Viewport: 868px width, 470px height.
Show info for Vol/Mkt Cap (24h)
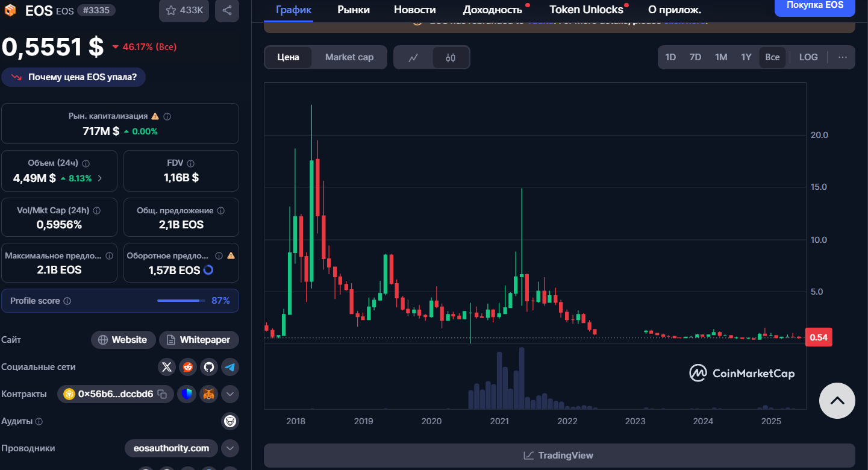click(x=97, y=211)
